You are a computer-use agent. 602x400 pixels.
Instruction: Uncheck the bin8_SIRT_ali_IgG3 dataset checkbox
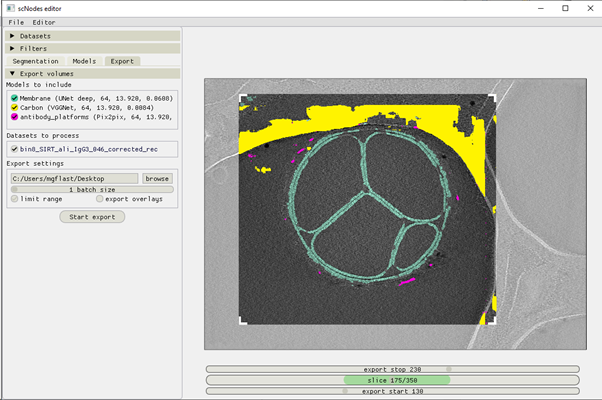pyautogui.click(x=15, y=149)
